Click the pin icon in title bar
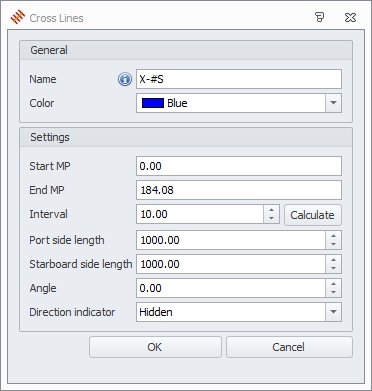 tap(320, 17)
